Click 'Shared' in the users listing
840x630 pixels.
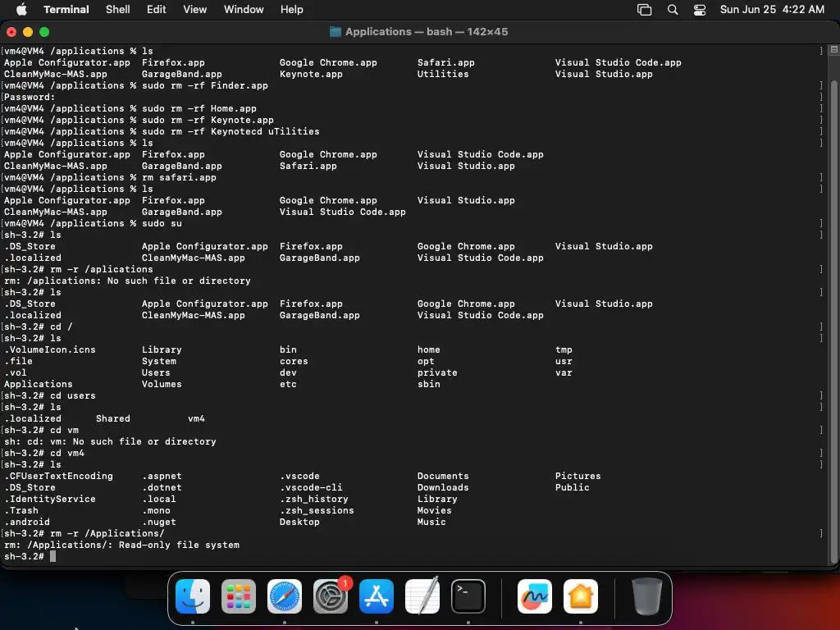coord(113,418)
